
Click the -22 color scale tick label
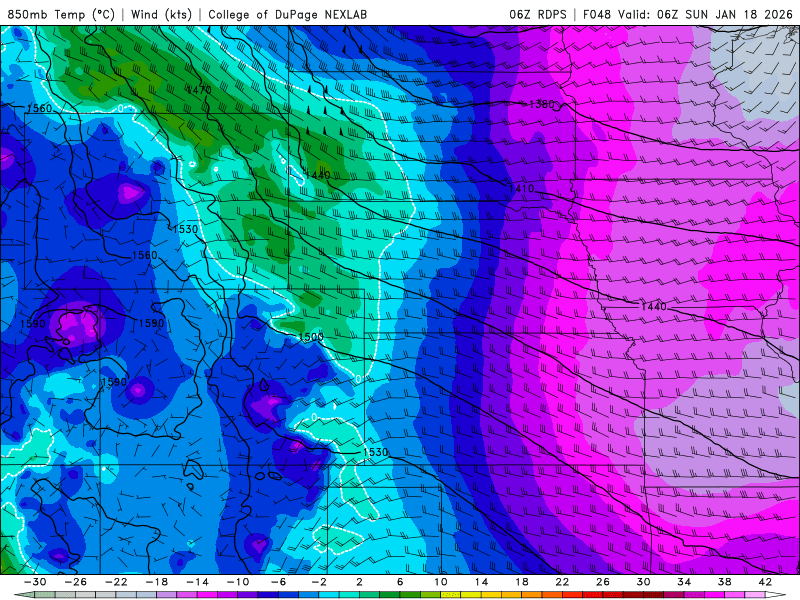[x=116, y=582]
